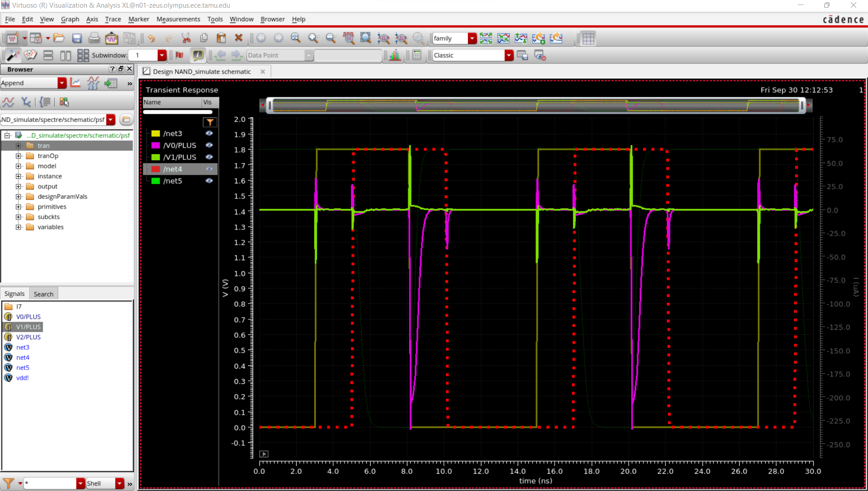Expand the instance folder in the browser tree
The height and width of the screenshot is (491, 868).
click(x=19, y=176)
